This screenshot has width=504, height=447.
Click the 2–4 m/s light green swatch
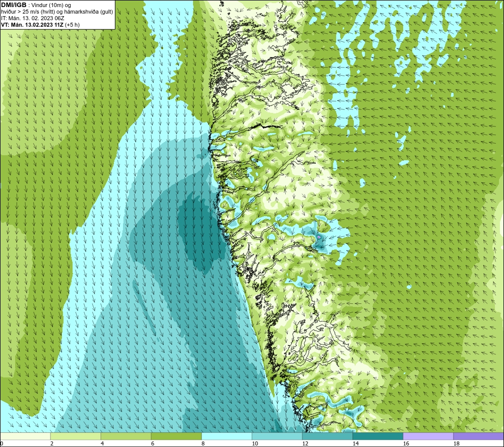click(x=76, y=436)
